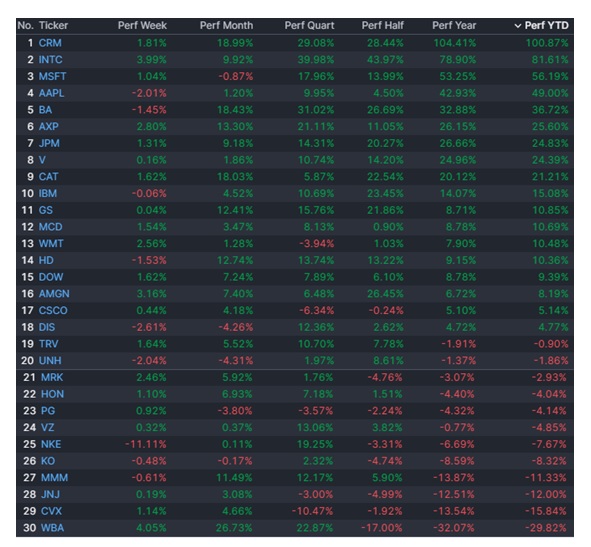This screenshot has height=547, width=591.
Task: Click the Perf Week column header
Action: (x=142, y=26)
